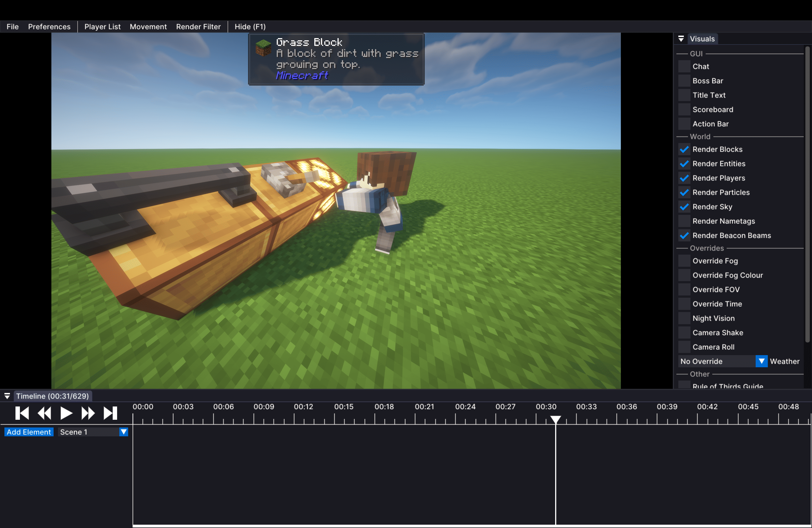
Task: Enable Render Nametags checkbox
Action: [x=684, y=221]
